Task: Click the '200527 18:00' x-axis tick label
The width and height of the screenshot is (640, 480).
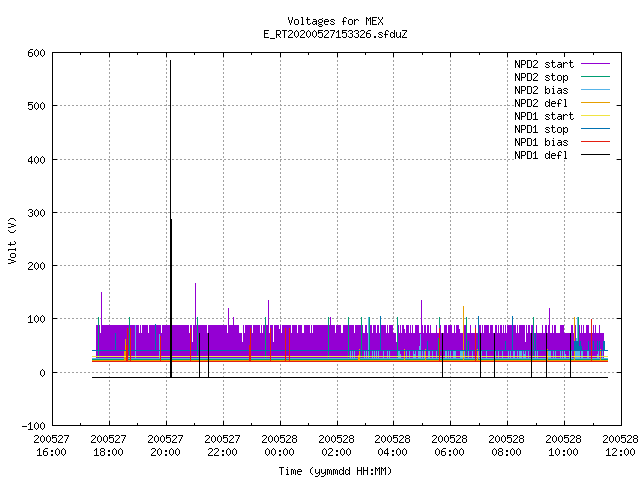Action: 109,446
